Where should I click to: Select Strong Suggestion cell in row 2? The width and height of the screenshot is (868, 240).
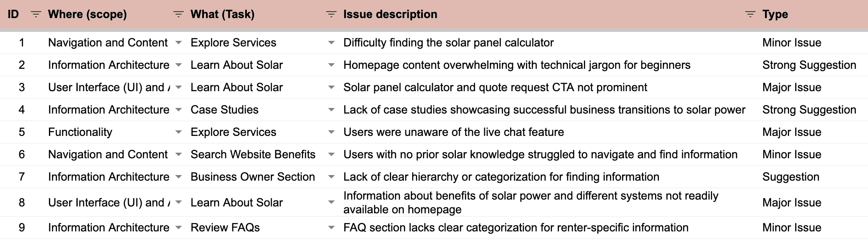coord(809,65)
